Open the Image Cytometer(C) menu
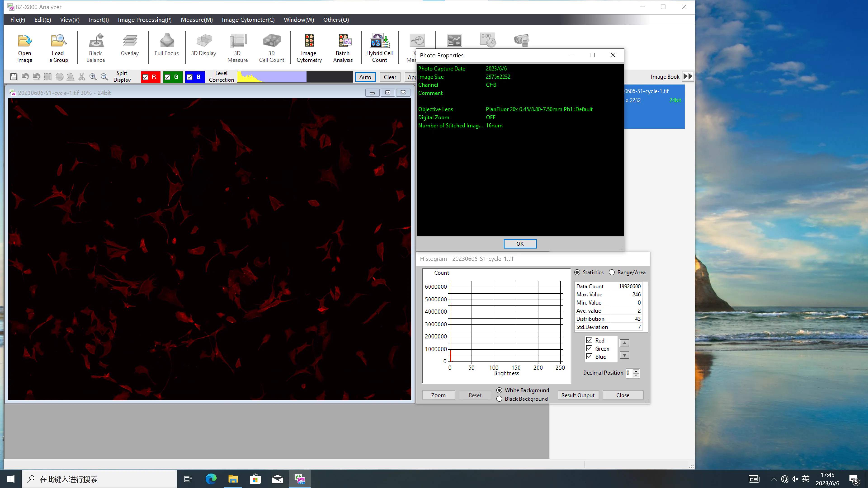The image size is (868, 488). click(x=248, y=19)
